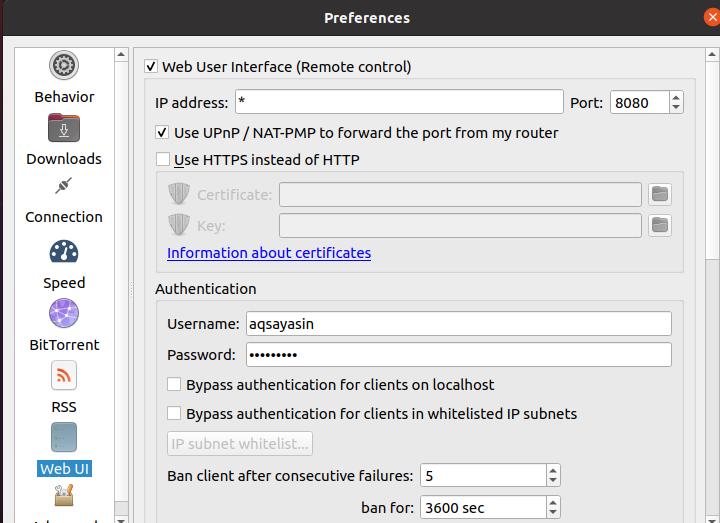
Task: Disable the Web User Interface checkbox
Action: (x=151, y=67)
